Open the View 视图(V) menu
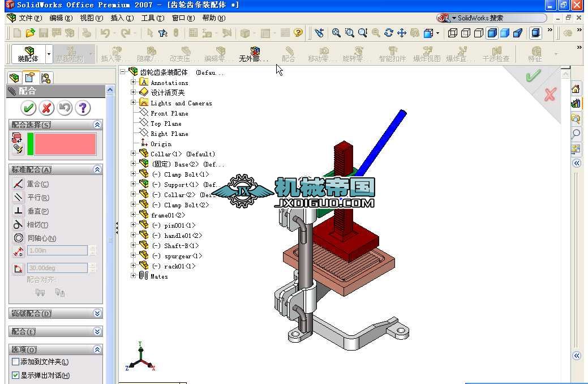Viewport: 588px width, 384px height. click(92, 18)
